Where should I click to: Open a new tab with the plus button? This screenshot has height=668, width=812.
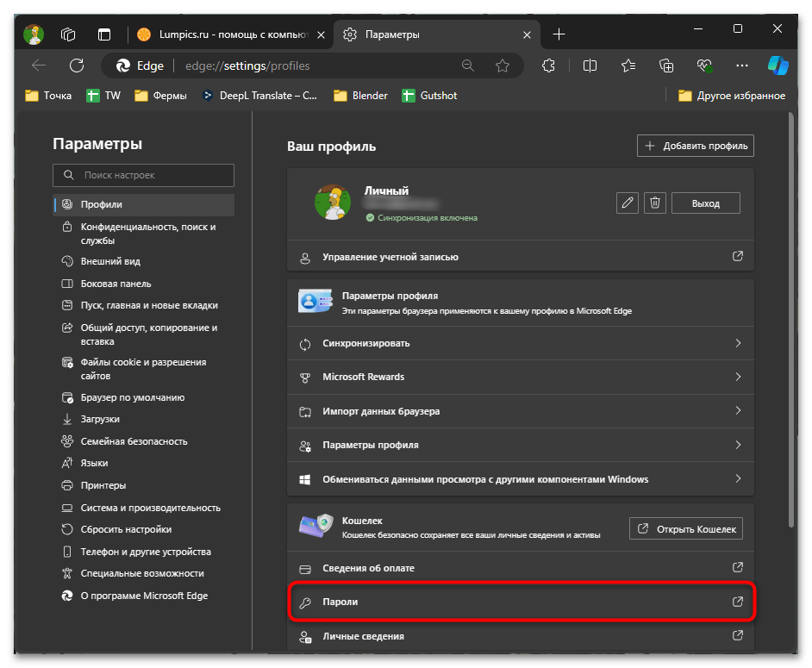559,34
